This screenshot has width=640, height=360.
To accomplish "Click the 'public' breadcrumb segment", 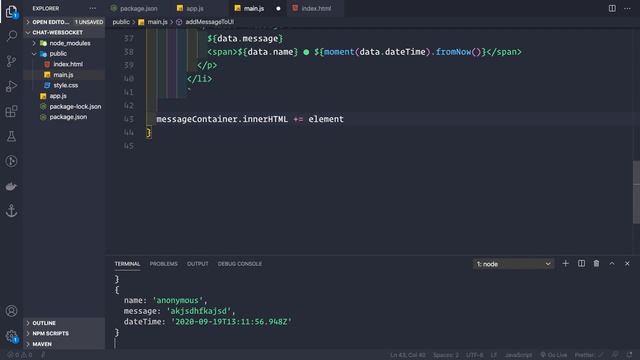I will coord(121,22).
